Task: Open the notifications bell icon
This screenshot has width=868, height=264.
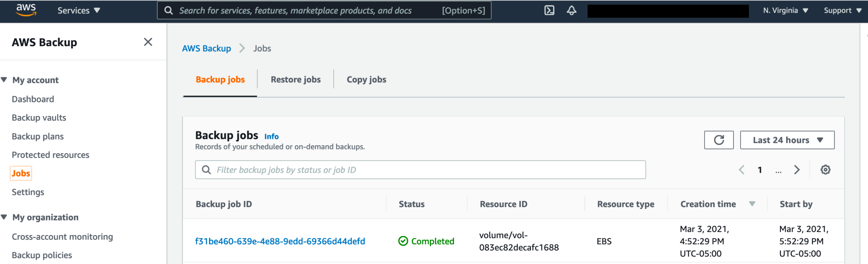Action: (572, 10)
